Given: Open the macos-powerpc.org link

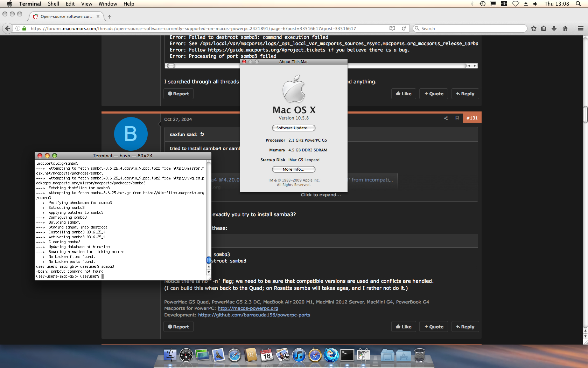Looking at the screenshot, I should 248,308.
